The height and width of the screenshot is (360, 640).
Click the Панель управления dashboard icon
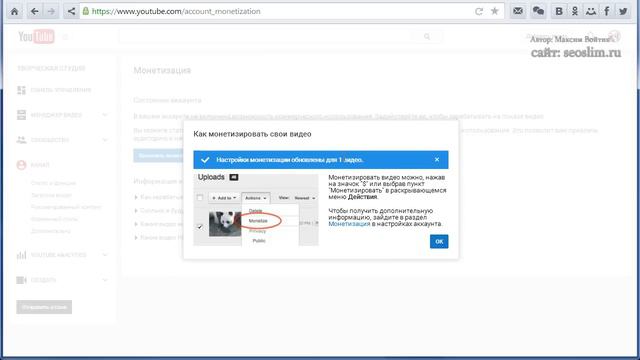pyautogui.click(x=21, y=90)
